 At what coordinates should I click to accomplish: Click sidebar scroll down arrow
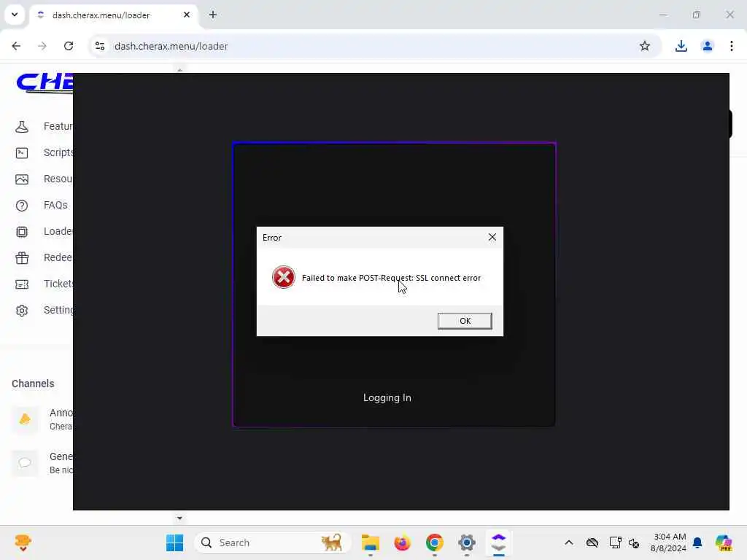coord(179,518)
